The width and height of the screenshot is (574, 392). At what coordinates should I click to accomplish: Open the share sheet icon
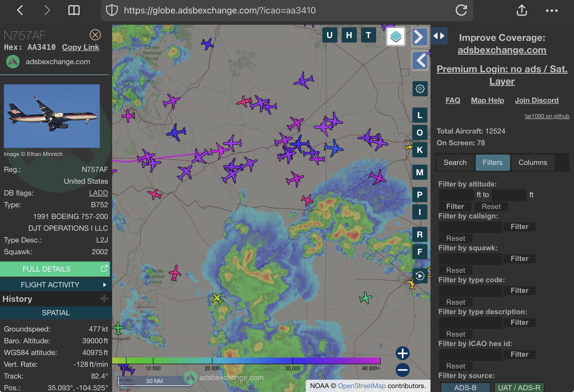pyautogui.click(x=522, y=10)
